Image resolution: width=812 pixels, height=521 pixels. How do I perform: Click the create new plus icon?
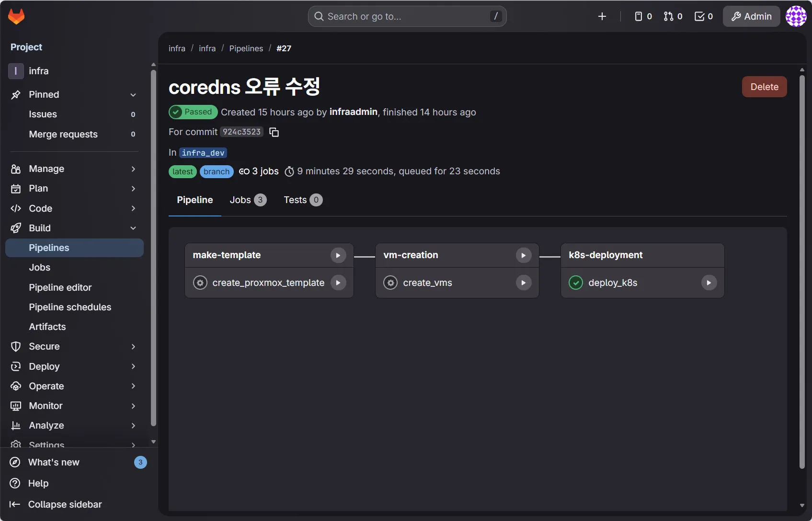tap(602, 16)
